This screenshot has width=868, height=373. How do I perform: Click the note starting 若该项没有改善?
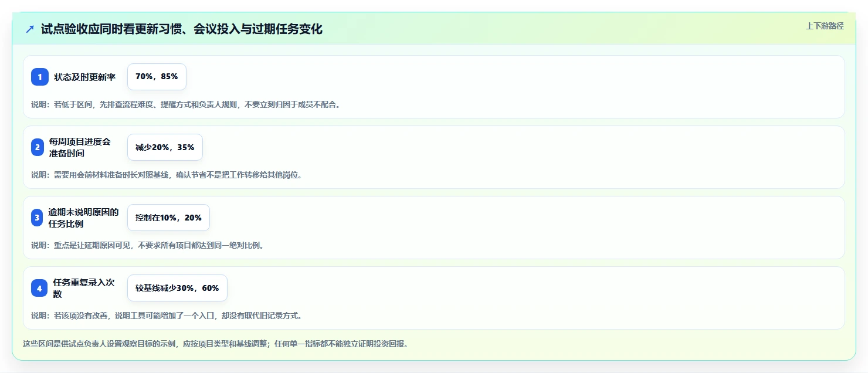coord(167,316)
